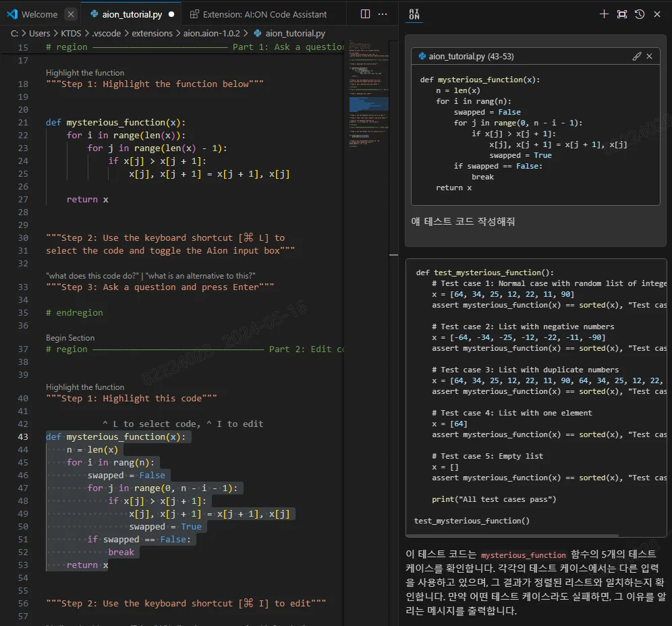This screenshot has width=672, height=626.
Task: Click the AI:ON logo in panel header
Action: click(414, 14)
